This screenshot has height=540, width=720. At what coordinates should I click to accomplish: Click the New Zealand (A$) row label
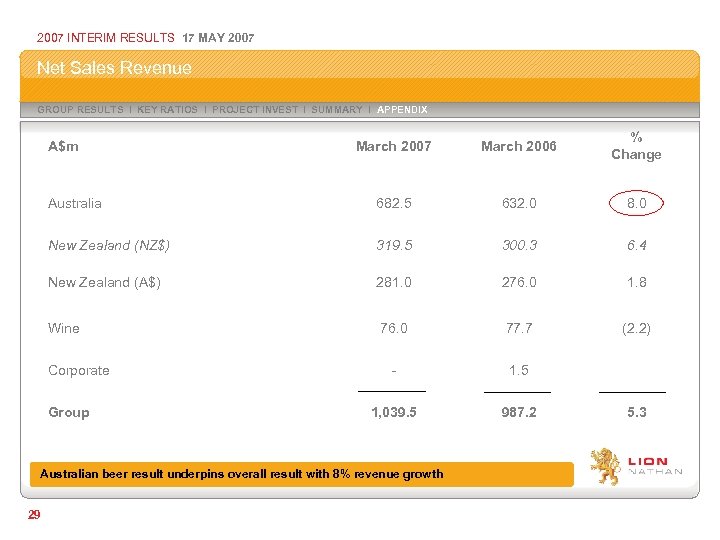104,282
